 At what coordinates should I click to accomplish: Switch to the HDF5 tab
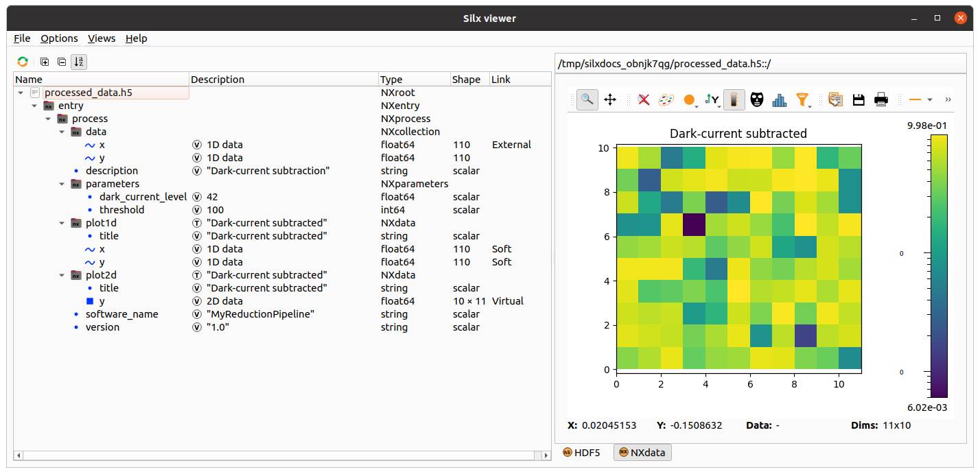(581, 452)
